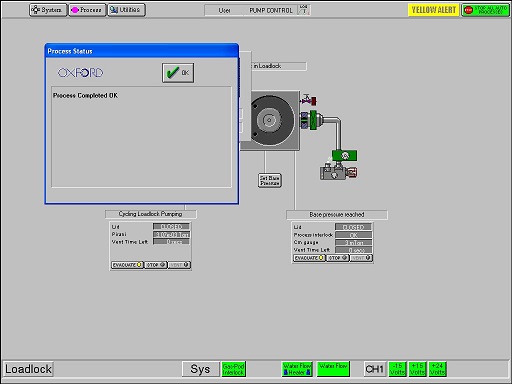Viewport: 512px width, 384px height.
Task: Click the Gas Pod Interlock status indicator
Action: 234,369
